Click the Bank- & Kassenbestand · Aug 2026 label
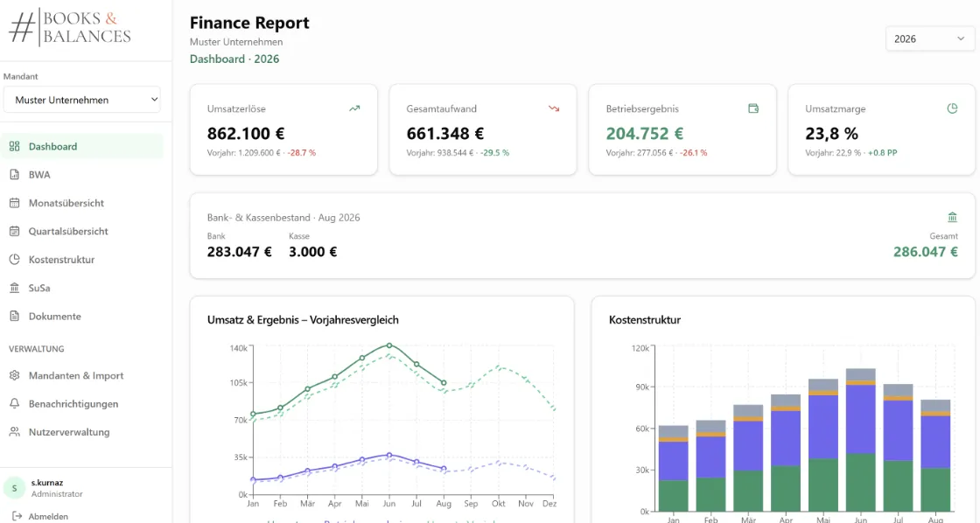980x523 pixels. (x=283, y=218)
